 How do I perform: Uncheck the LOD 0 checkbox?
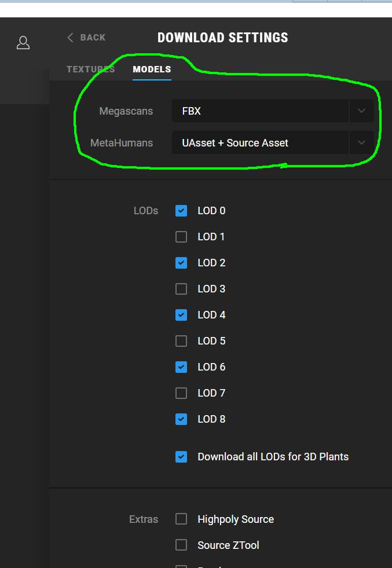point(181,211)
